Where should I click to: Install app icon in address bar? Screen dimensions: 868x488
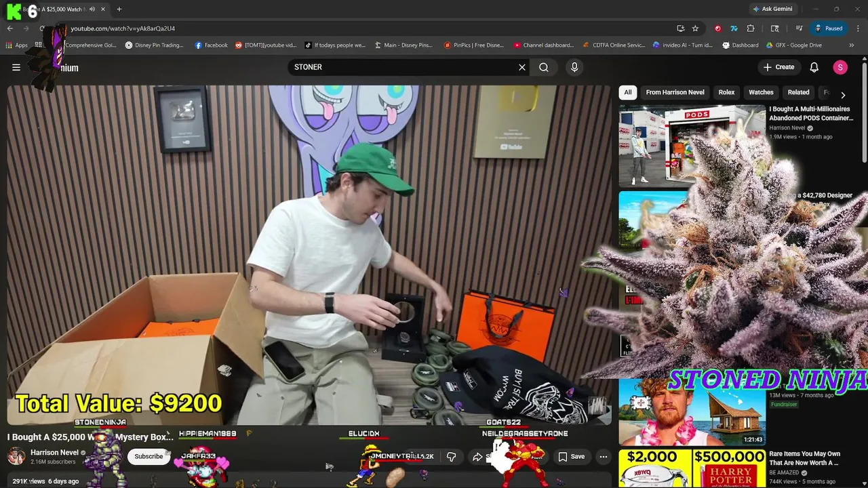pyautogui.click(x=680, y=28)
